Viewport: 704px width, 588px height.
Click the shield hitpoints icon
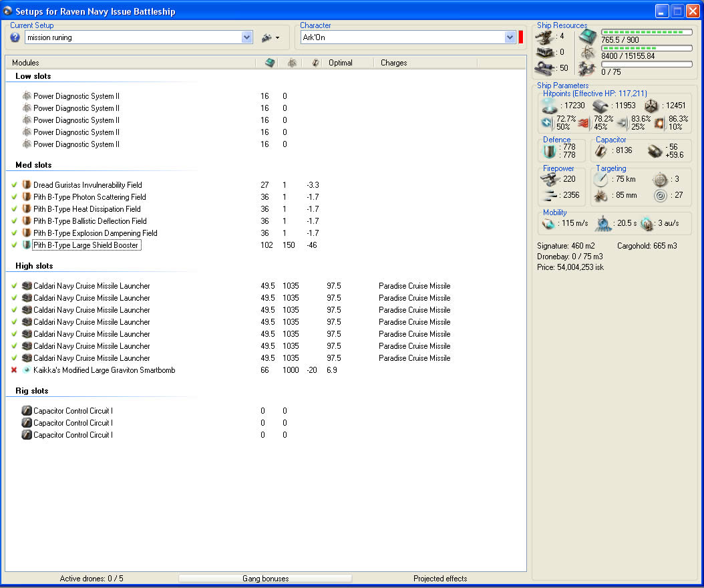pyautogui.click(x=550, y=106)
